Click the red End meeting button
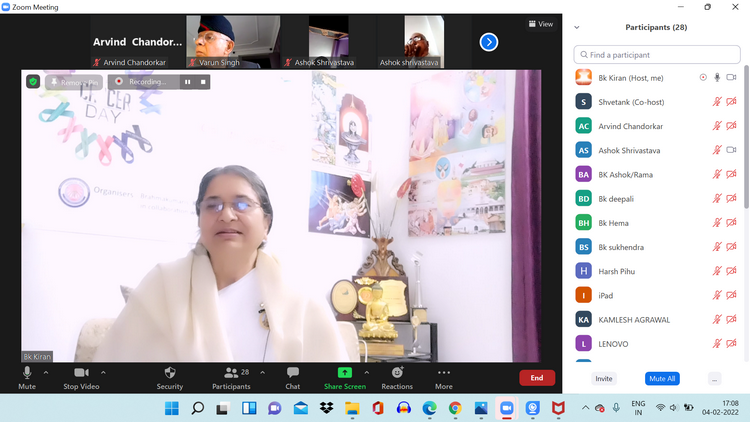Image resolution: width=750 pixels, height=422 pixels. [x=537, y=378]
